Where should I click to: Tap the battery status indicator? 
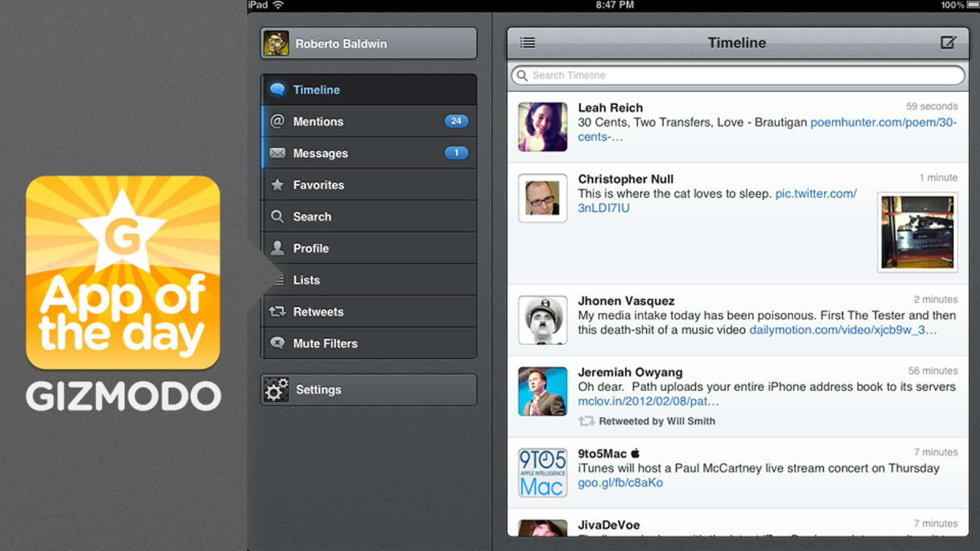[973, 5]
